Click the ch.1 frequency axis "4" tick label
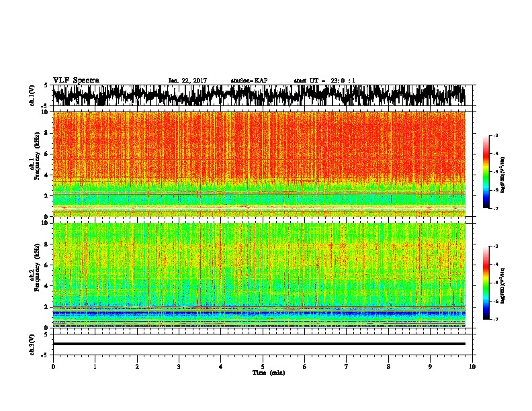The image size is (532, 411). tap(46, 175)
